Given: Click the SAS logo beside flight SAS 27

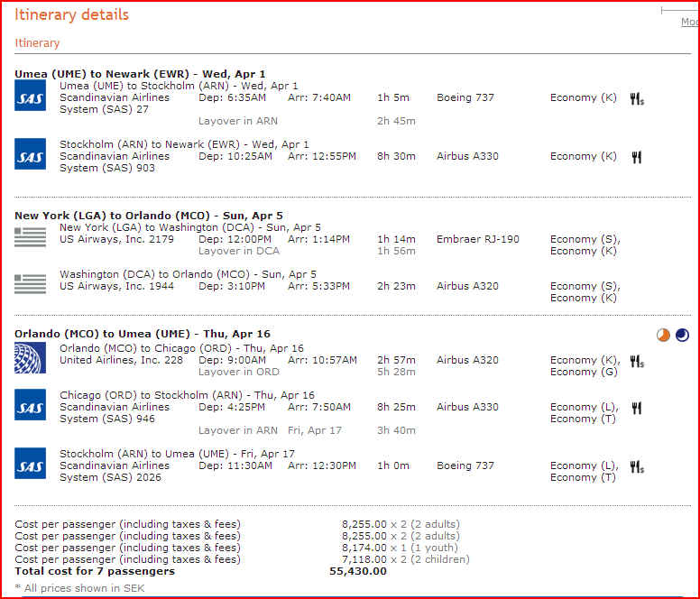Looking at the screenshot, I should 30,96.
